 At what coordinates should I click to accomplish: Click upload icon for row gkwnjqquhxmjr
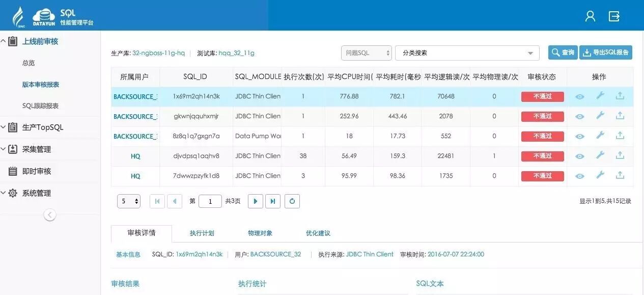(x=620, y=115)
